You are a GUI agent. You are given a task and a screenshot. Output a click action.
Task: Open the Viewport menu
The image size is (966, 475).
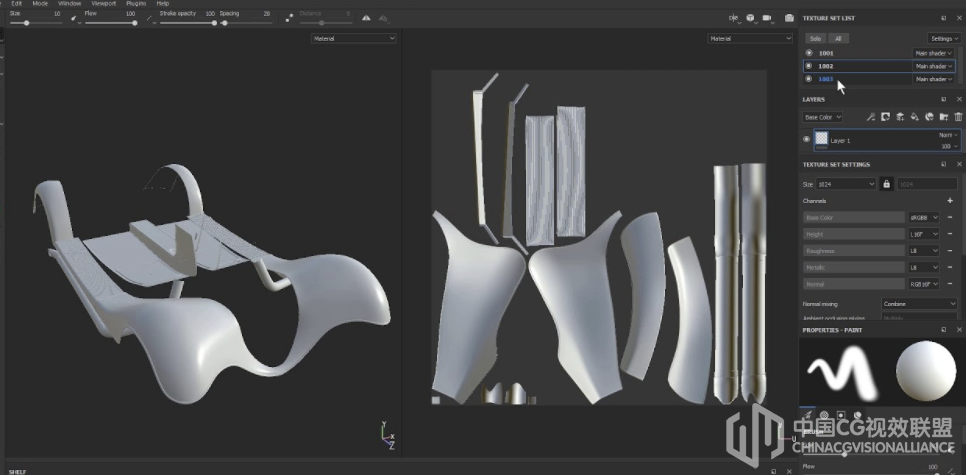(104, 3)
